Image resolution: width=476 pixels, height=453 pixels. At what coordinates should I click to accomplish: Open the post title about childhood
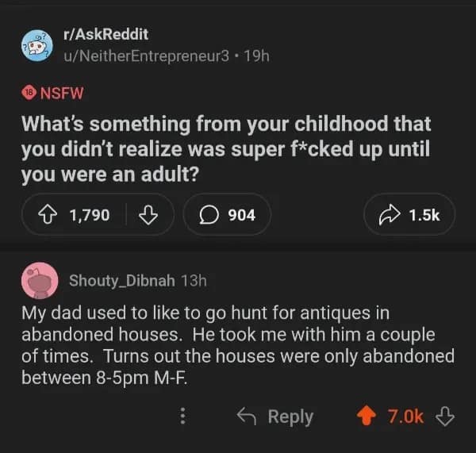(x=226, y=150)
